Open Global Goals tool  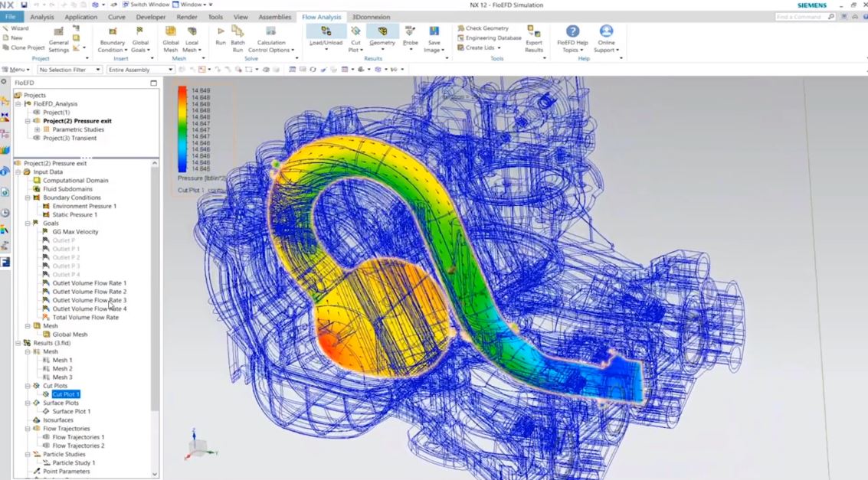(140, 39)
